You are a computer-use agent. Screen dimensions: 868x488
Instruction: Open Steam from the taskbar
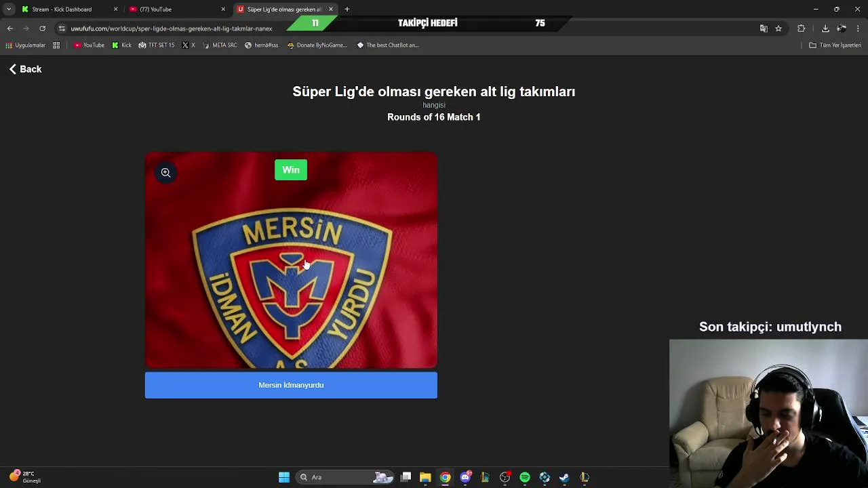click(x=564, y=477)
